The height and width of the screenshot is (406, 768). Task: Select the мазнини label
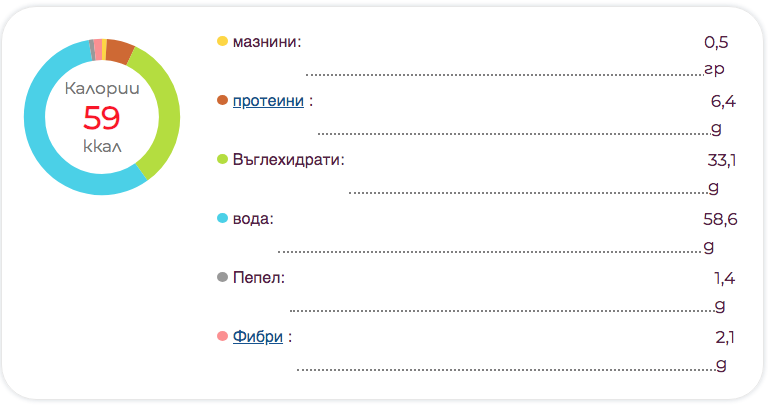click(x=266, y=43)
